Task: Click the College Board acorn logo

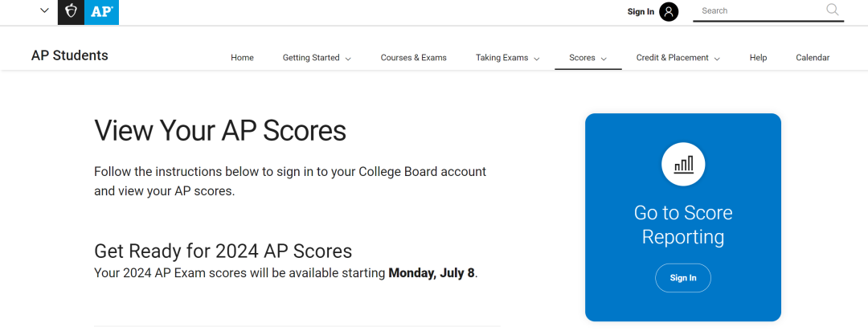Action: point(71,12)
